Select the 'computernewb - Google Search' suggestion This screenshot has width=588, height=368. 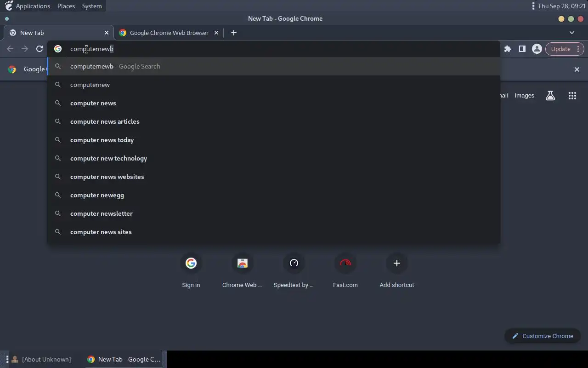273,66
